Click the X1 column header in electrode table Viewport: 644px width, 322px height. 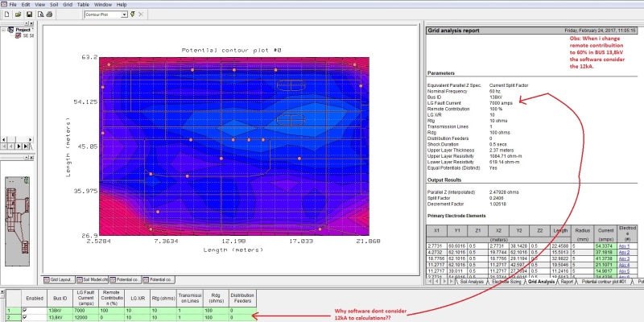[x=436, y=231]
